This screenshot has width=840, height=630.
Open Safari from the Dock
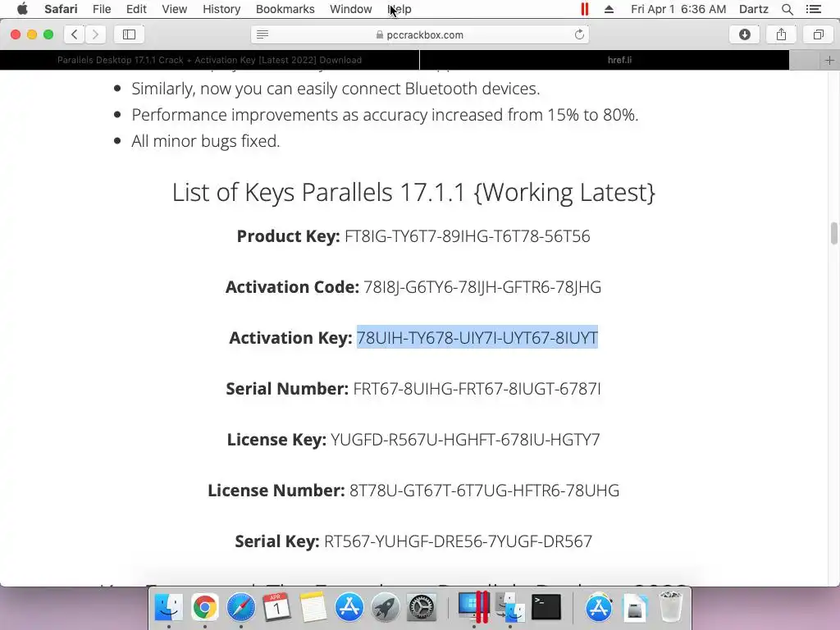click(x=240, y=607)
